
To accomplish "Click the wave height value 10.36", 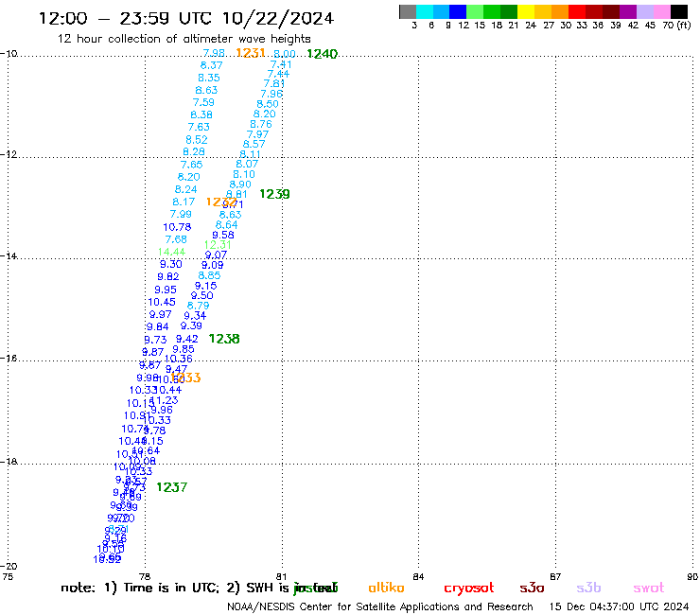I will click(x=179, y=360).
